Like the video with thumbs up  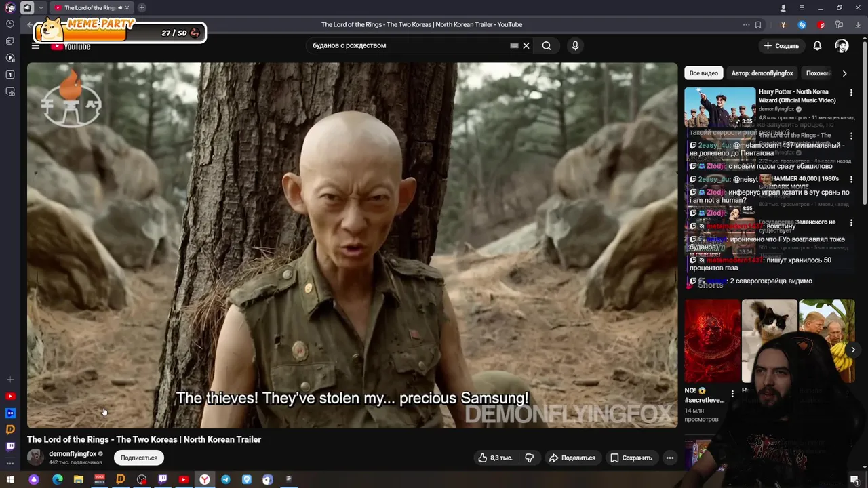[495, 457]
